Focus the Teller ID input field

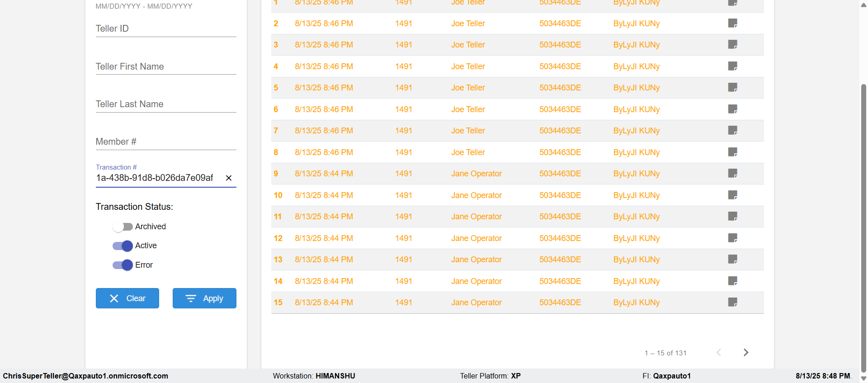click(x=165, y=28)
